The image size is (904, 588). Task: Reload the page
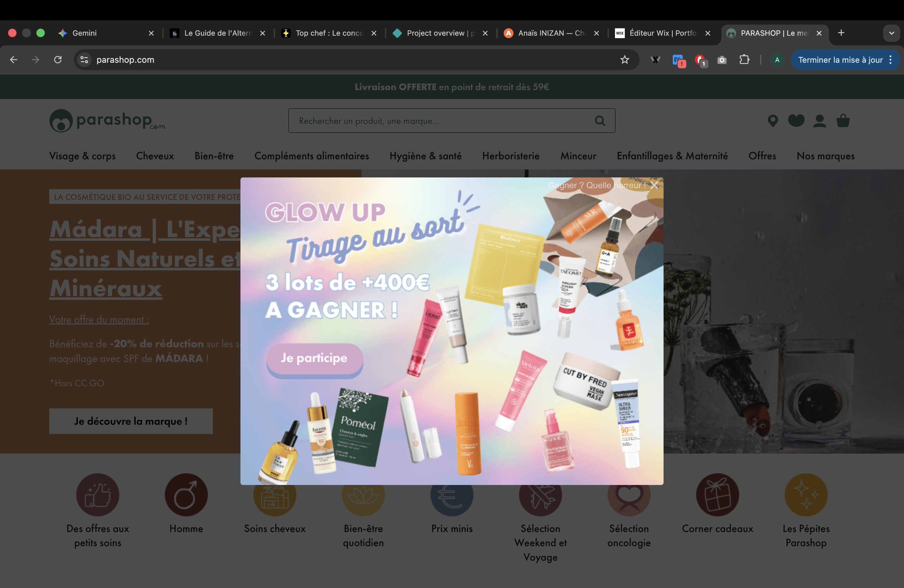pyautogui.click(x=58, y=60)
